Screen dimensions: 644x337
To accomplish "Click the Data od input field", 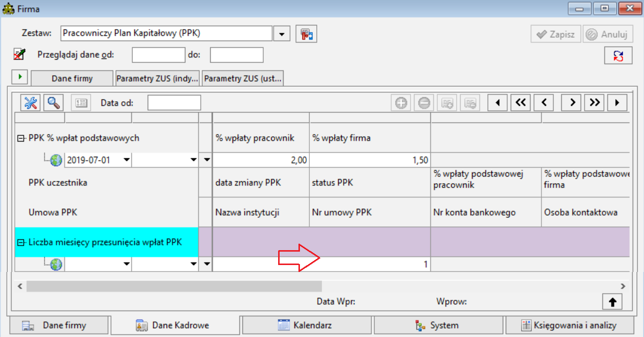I will [174, 103].
